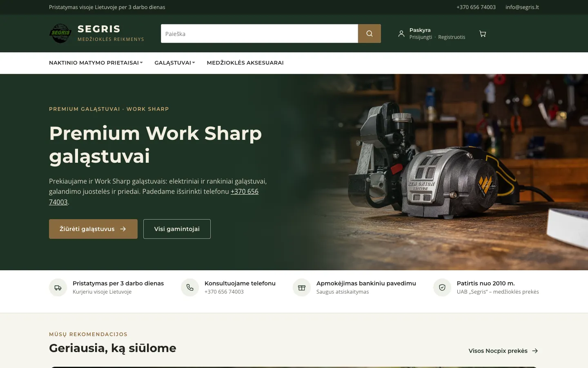This screenshot has width=588, height=368.
Task: Open Medžioklės aksesuarai menu item
Action: (245, 63)
